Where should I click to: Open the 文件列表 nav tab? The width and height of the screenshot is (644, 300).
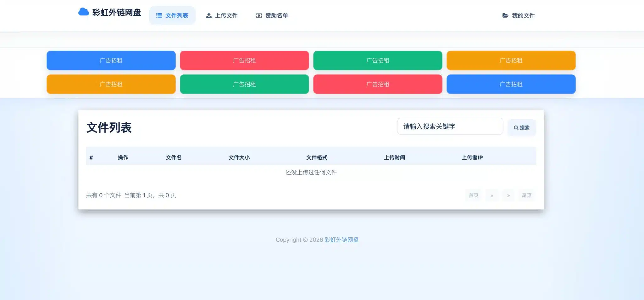pyautogui.click(x=172, y=15)
